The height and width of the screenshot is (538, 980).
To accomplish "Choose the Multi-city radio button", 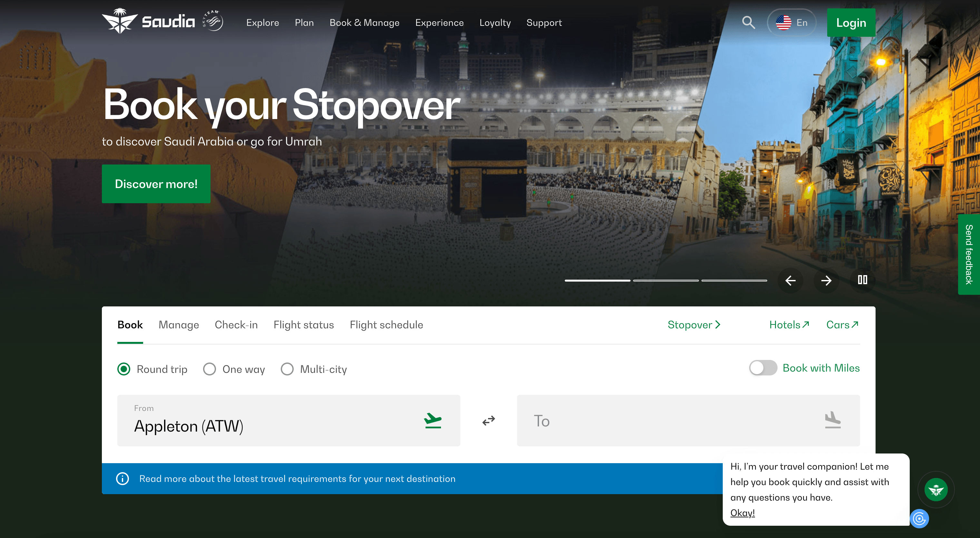I will 287,369.
